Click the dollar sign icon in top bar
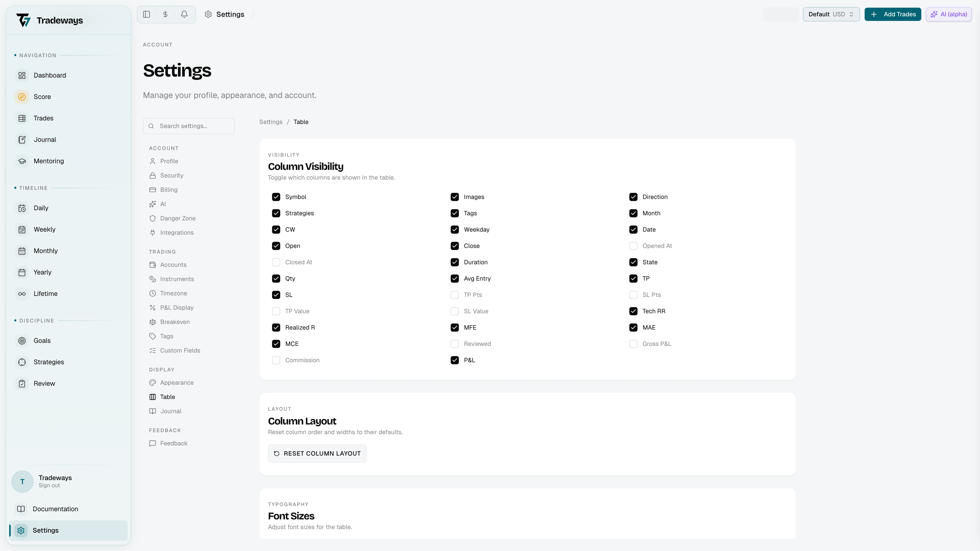The width and height of the screenshot is (980, 551). 165,15
